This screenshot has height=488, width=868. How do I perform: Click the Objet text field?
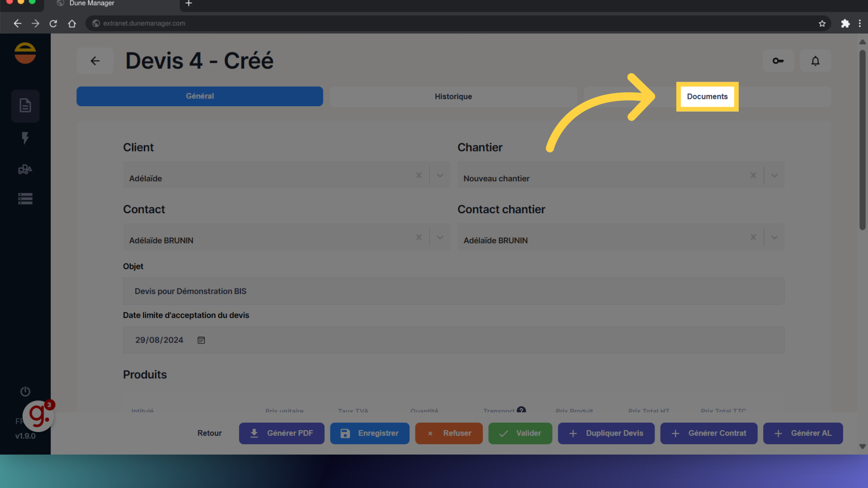pyautogui.click(x=453, y=291)
